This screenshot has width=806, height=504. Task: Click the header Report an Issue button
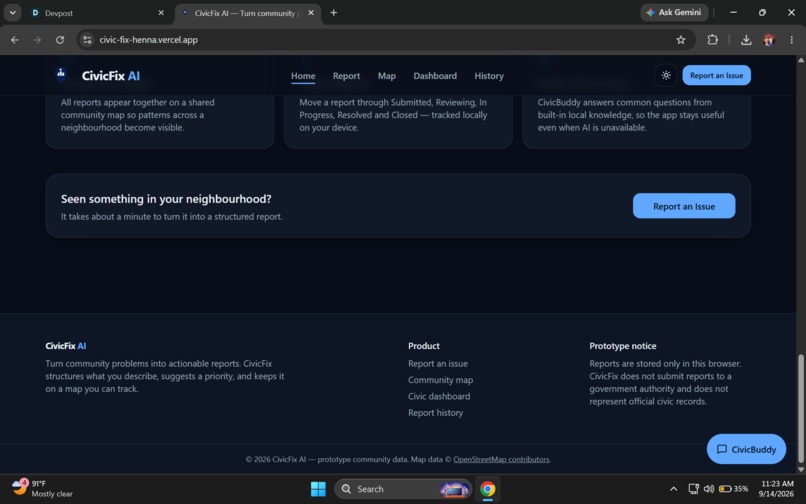coord(716,76)
